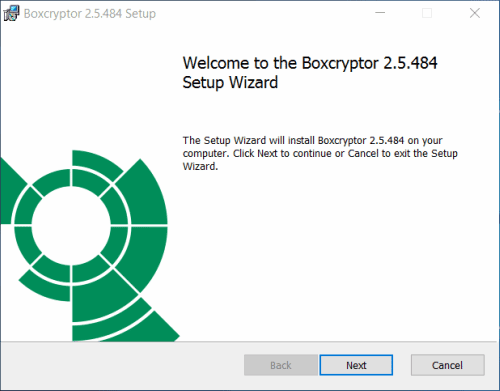This screenshot has height=391, width=500.
Task: Click the grey footer panel left of Back
Action: 122,365
